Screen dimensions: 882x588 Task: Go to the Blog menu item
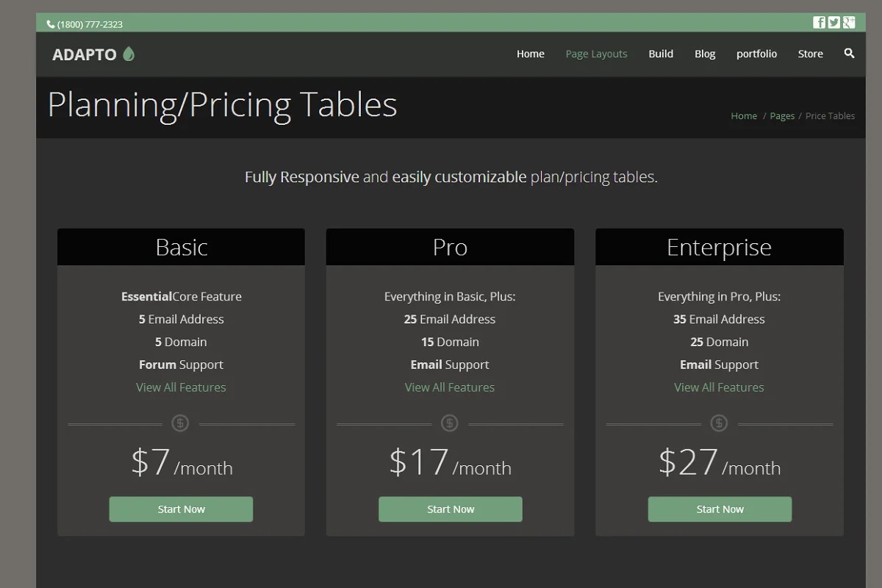[705, 54]
